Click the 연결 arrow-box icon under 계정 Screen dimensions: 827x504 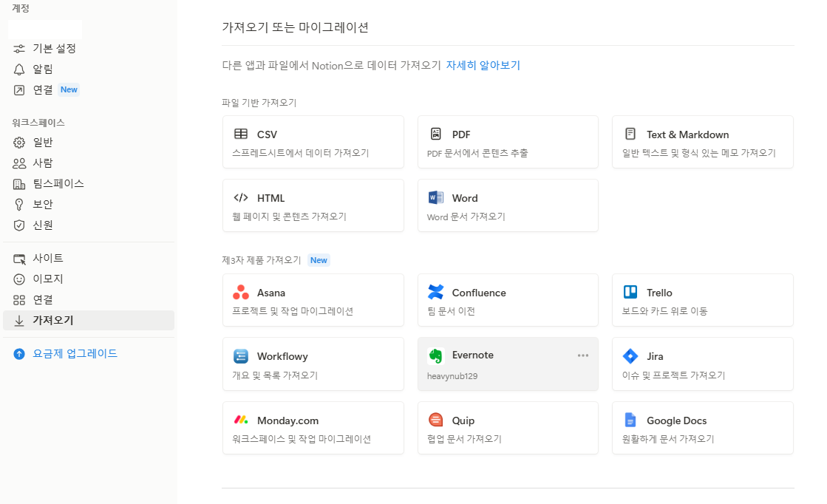click(19, 90)
